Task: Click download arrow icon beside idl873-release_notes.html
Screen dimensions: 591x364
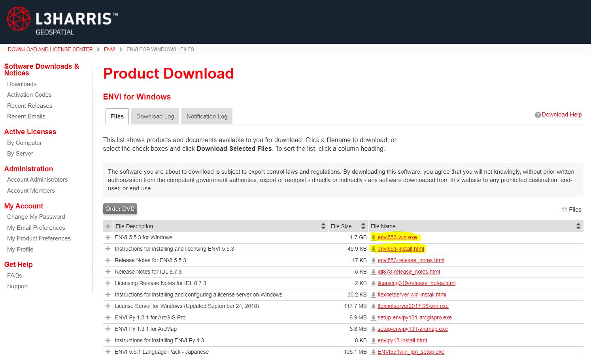Action: tap(373, 272)
